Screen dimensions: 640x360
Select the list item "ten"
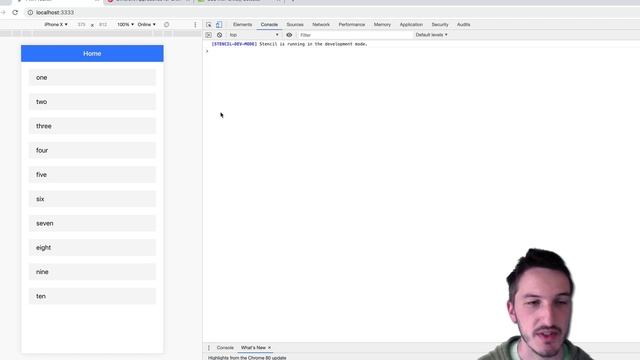point(92,296)
